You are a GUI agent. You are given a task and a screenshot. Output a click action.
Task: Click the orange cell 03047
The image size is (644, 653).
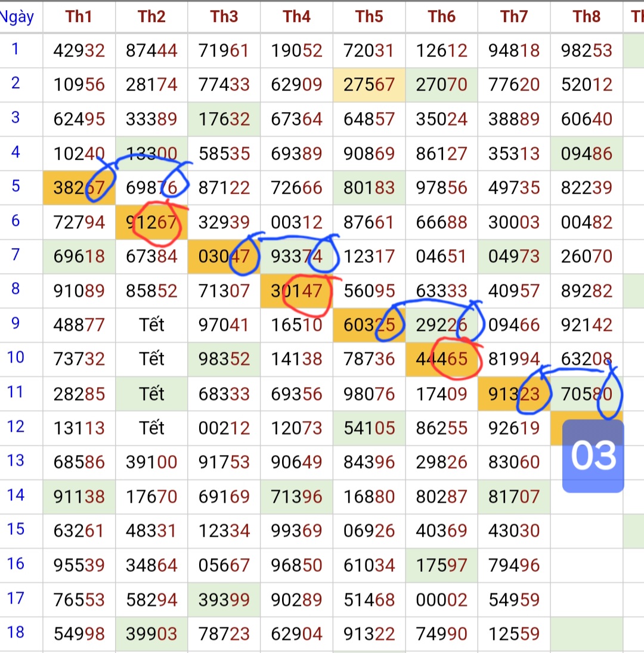coord(224,256)
